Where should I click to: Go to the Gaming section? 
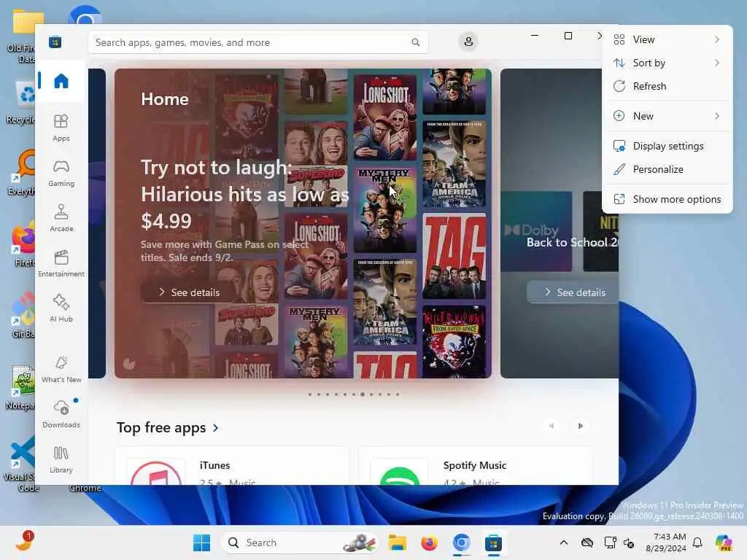61,174
